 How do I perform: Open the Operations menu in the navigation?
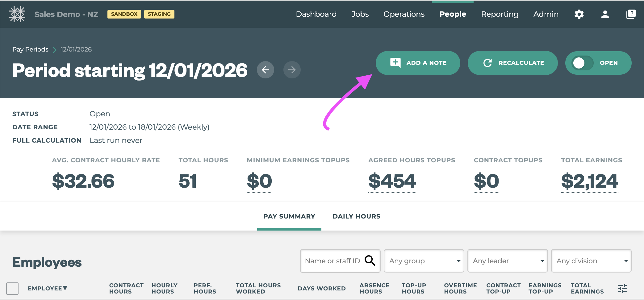point(404,14)
